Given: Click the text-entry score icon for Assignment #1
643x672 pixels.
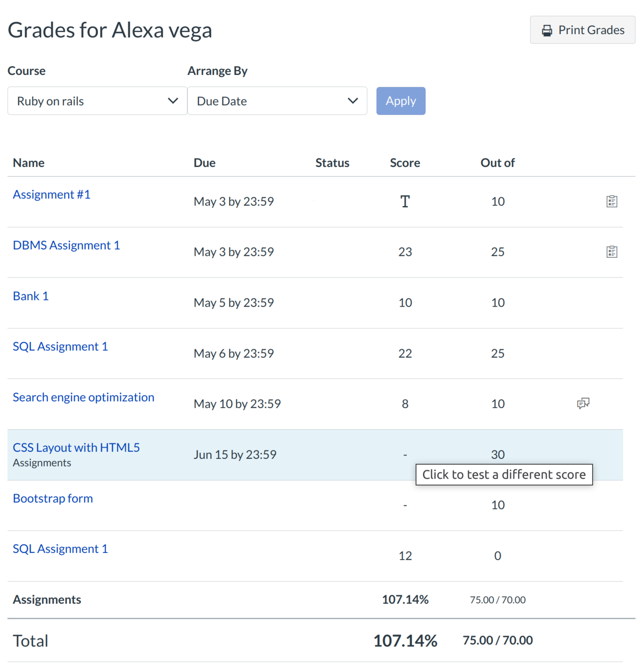Looking at the screenshot, I should coord(405,202).
